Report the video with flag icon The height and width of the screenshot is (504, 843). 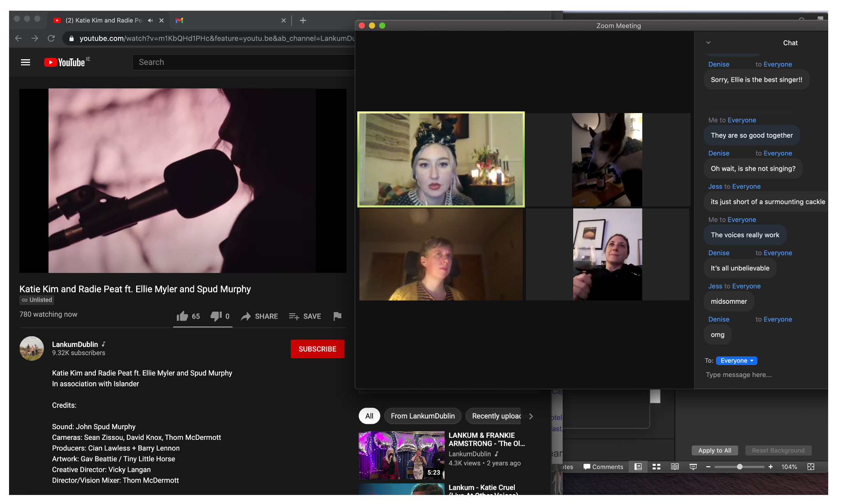(x=337, y=316)
